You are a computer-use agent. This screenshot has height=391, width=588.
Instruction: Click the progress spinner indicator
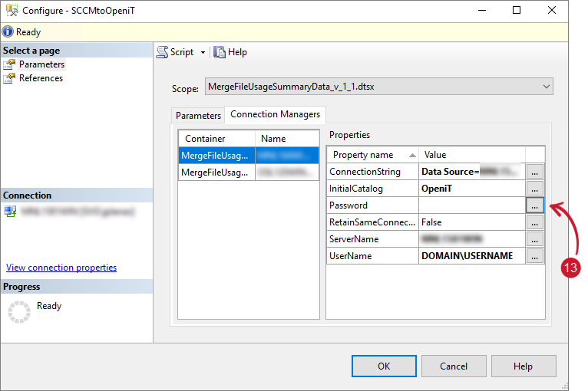[x=19, y=311]
